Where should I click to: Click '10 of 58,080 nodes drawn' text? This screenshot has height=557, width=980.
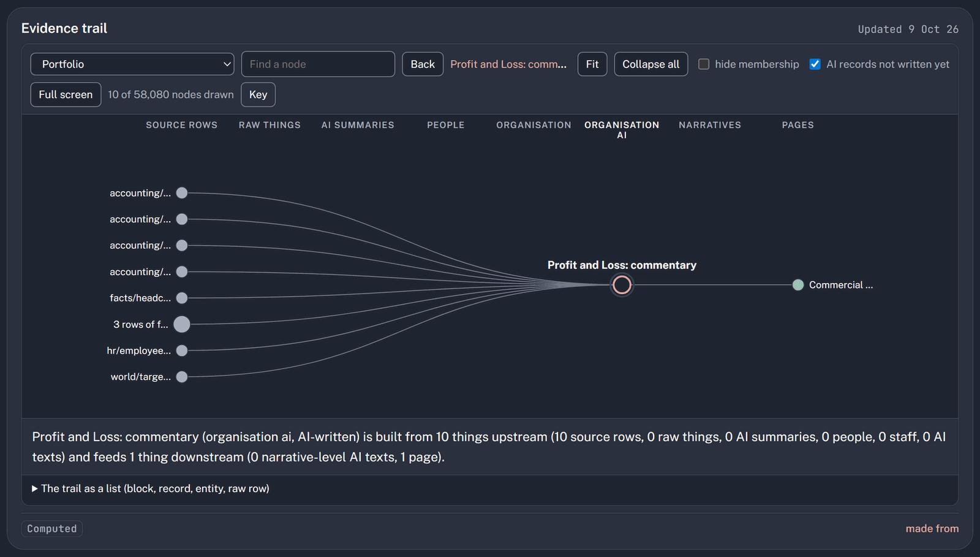click(x=171, y=94)
